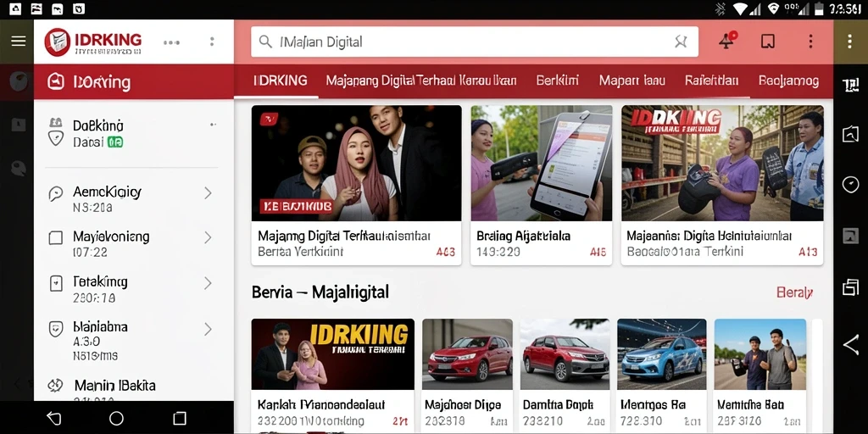
Task: Click the top icon in right dark sidebar
Action: 850,85
